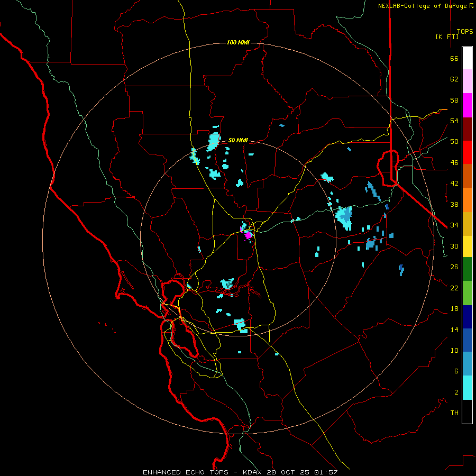Click the legend value 6

456,371
